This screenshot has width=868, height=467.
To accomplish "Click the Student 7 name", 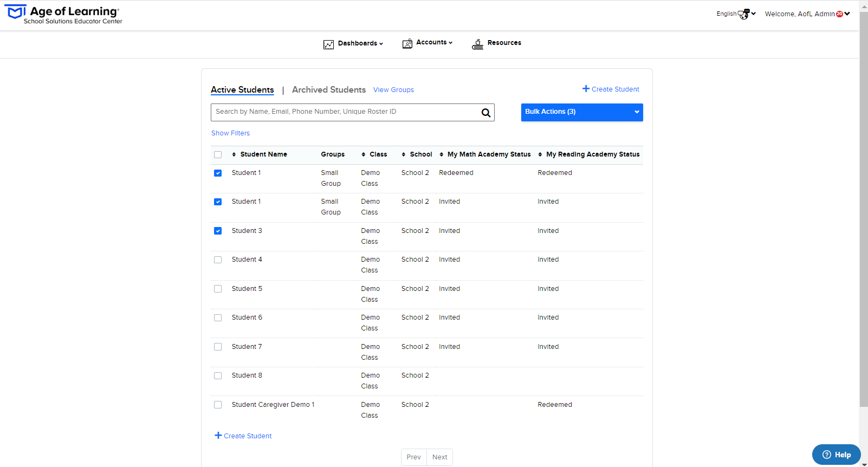I will pos(247,347).
